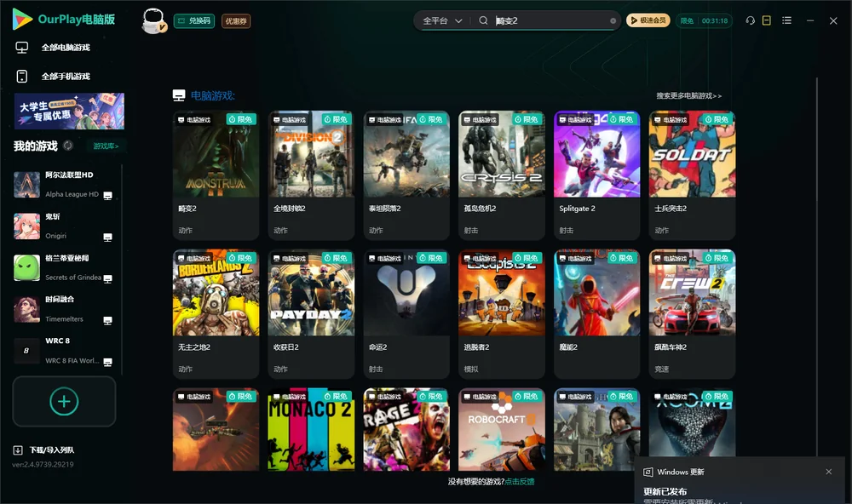Open the 无主之地2 Borderlands 2 card
This screenshot has width=852, height=504.
216,314
